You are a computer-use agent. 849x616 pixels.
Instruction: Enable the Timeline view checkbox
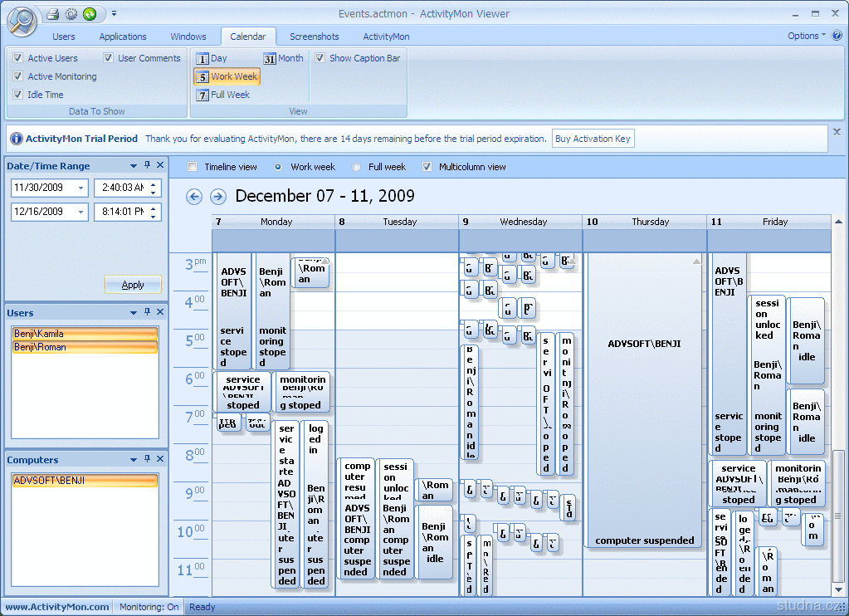coord(193,167)
